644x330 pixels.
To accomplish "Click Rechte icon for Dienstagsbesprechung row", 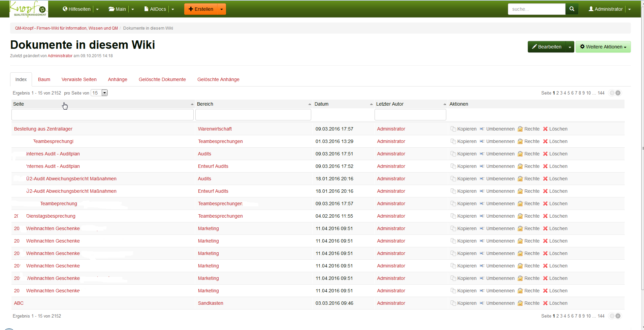I will [x=520, y=216].
